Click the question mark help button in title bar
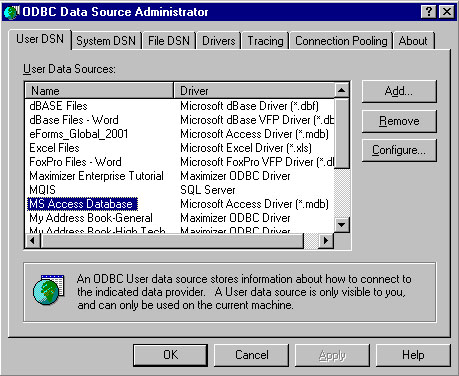 pos(429,12)
